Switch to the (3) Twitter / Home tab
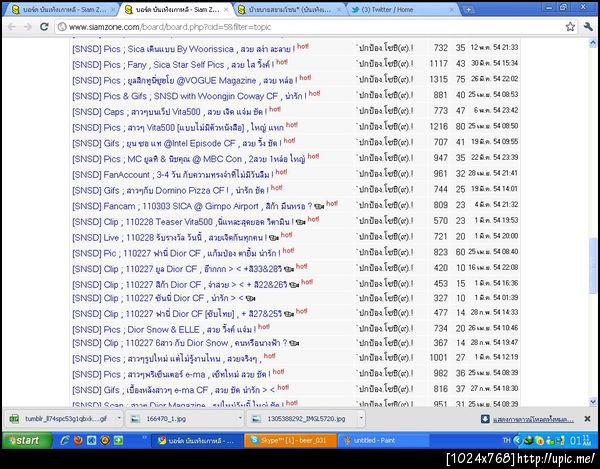The image size is (600, 469). pos(402,10)
